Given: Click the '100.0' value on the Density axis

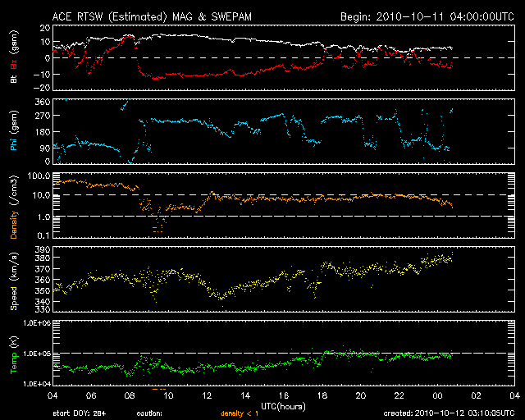Looking at the screenshot, I should point(39,176).
